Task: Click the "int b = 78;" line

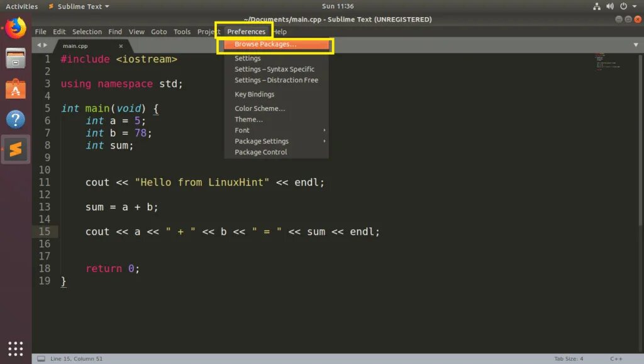Action: [x=119, y=134]
